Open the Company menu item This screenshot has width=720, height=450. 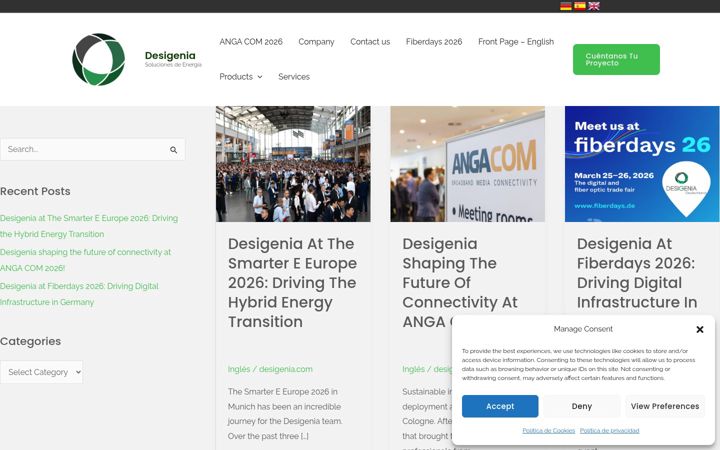pyautogui.click(x=316, y=42)
